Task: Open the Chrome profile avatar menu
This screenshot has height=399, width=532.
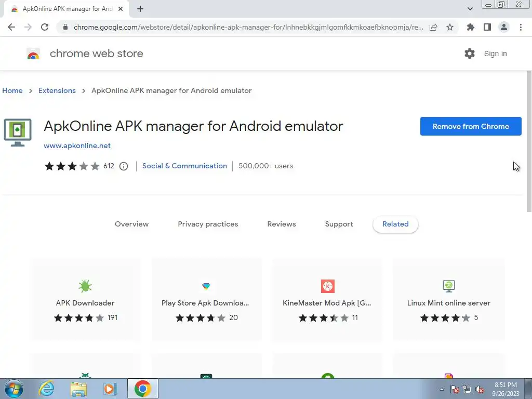Action: [x=504, y=27]
